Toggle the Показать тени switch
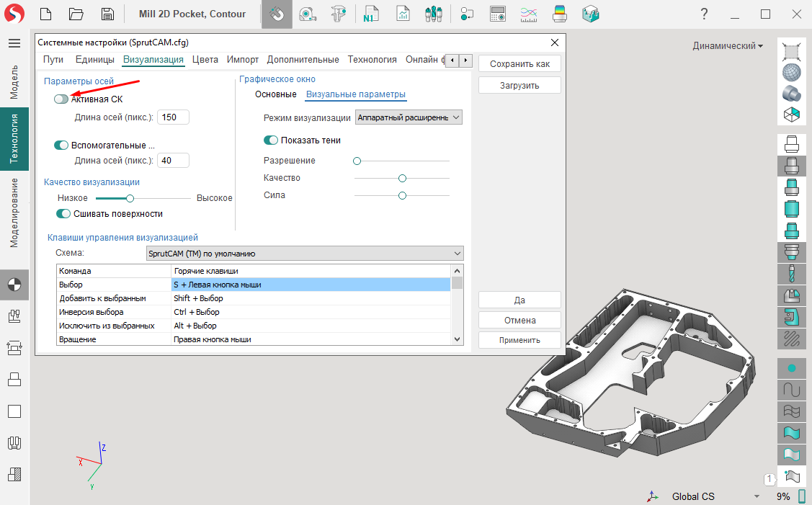The width and height of the screenshot is (812, 505). pyautogui.click(x=271, y=140)
